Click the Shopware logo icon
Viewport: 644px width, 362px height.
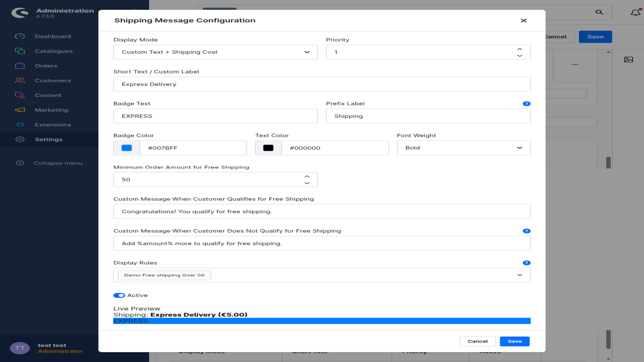pos(20,13)
